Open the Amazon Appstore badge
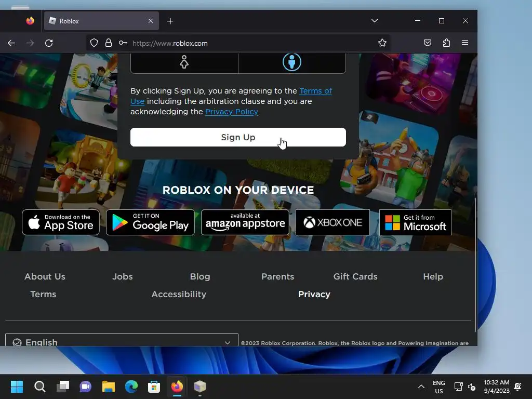 pyautogui.click(x=245, y=222)
